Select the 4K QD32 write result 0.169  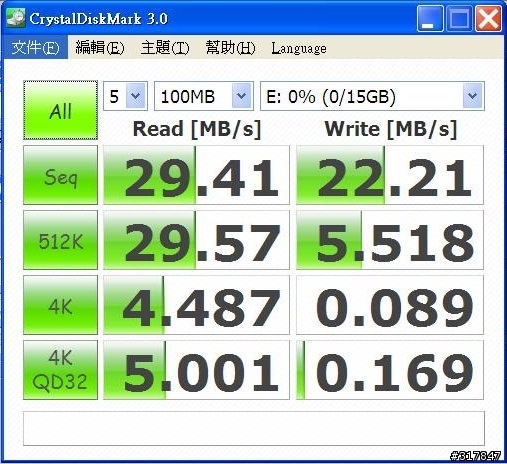tap(390, 370)
